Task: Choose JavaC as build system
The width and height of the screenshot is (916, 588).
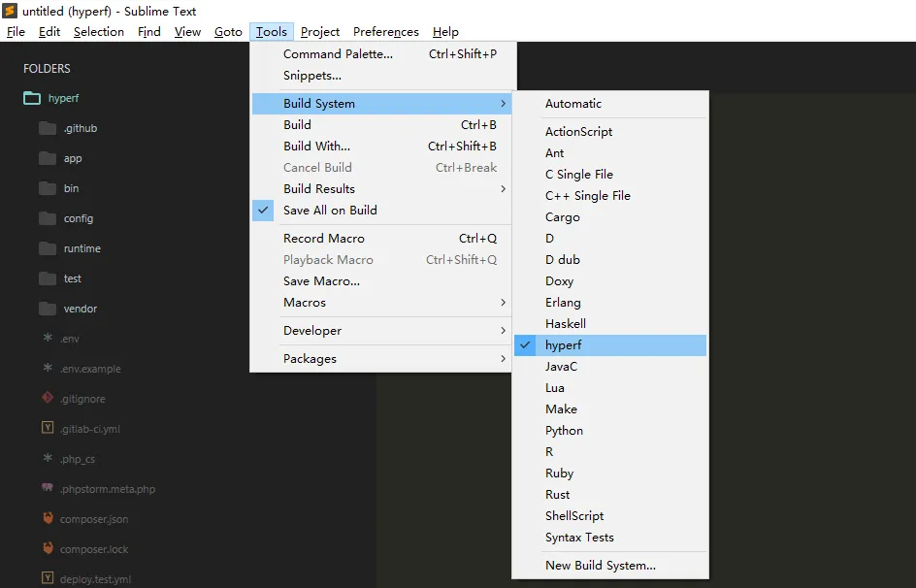Action: pos(610,366)
